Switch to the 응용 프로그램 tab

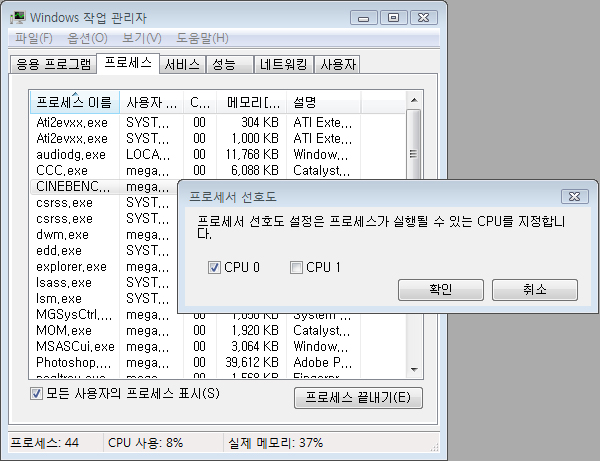[53, 64]
